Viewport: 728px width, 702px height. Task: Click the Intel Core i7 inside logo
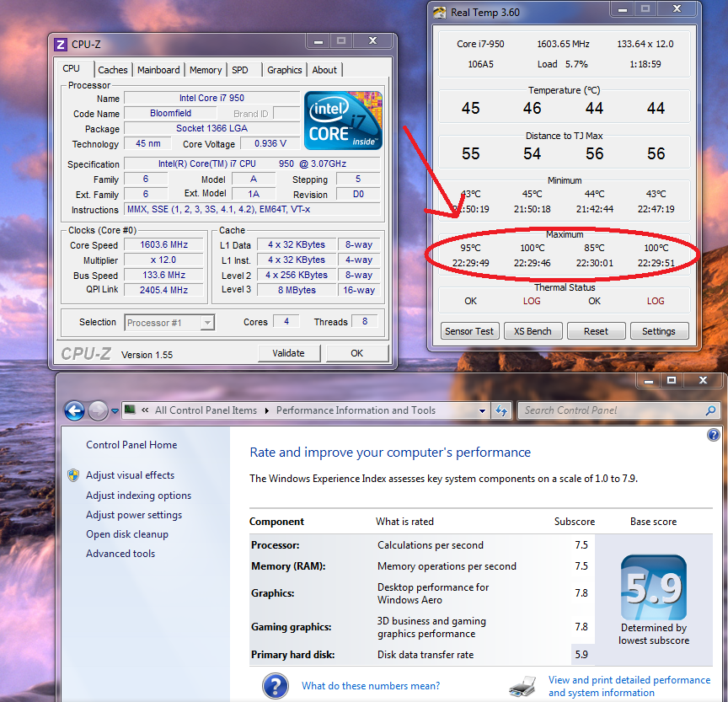click(343, 121)
